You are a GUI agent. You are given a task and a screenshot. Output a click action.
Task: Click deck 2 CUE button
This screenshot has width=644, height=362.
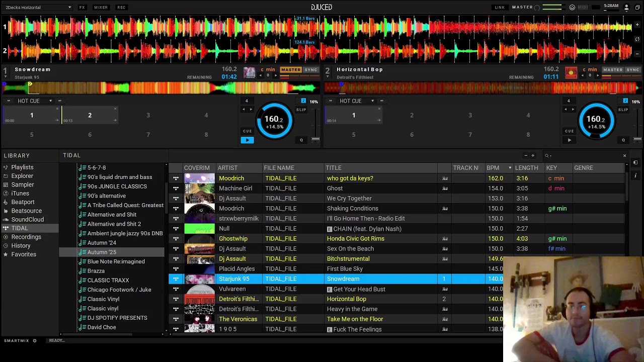click(x=569, y=131)
